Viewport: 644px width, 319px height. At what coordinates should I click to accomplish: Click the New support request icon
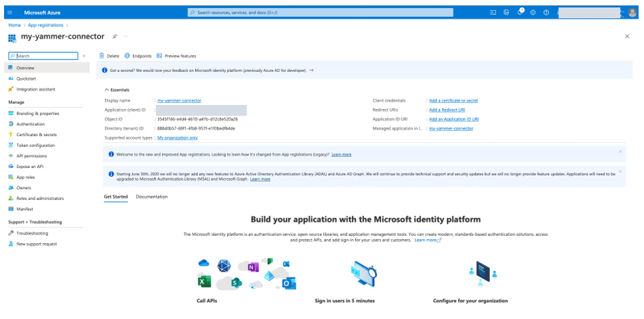click(x=11, y=244)
